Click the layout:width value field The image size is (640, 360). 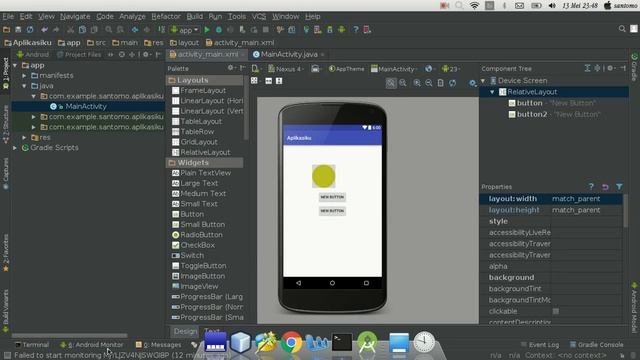click(587, 199)
